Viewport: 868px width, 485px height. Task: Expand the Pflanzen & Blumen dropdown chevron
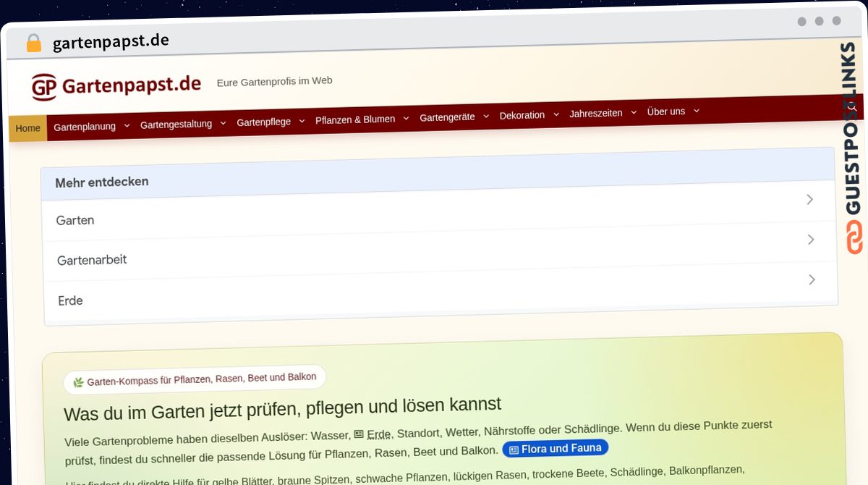pyautogui.click(x=406, y=118)
